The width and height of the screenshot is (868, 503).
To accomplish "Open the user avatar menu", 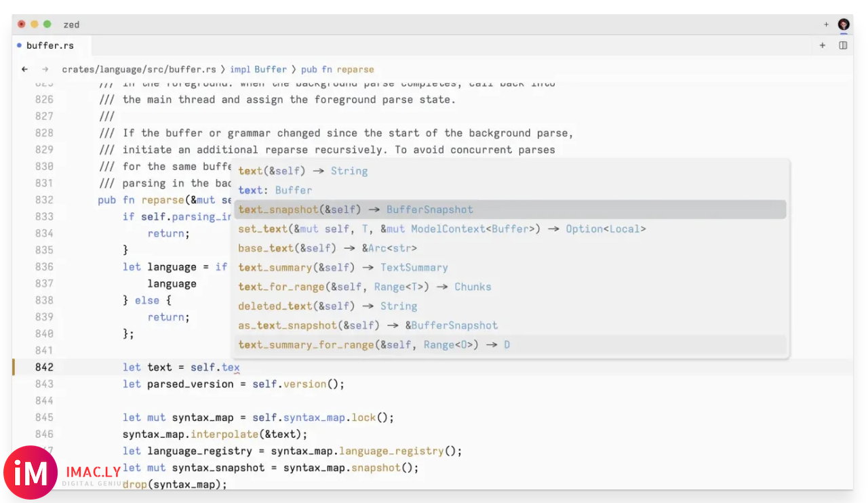I will point(844,24).
